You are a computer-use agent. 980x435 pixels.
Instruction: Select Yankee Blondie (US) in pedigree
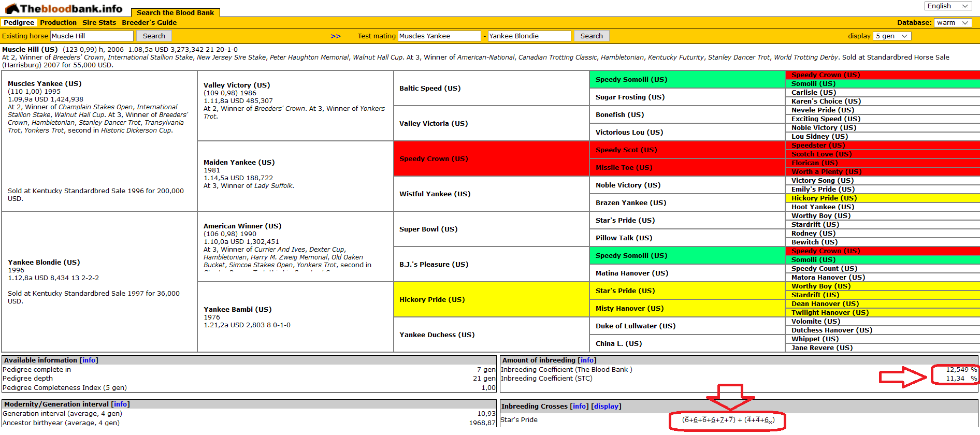44,262
